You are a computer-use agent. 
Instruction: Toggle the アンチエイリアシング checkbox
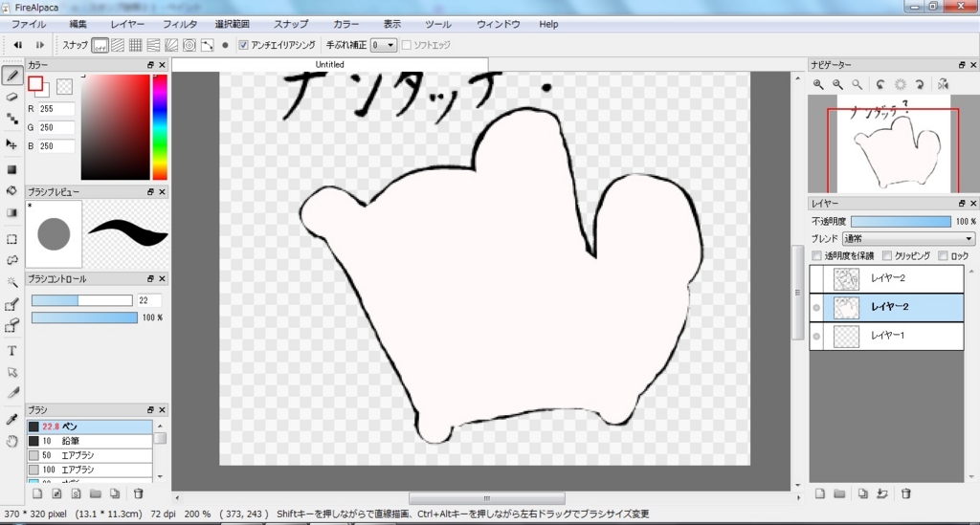click(244, 45)
